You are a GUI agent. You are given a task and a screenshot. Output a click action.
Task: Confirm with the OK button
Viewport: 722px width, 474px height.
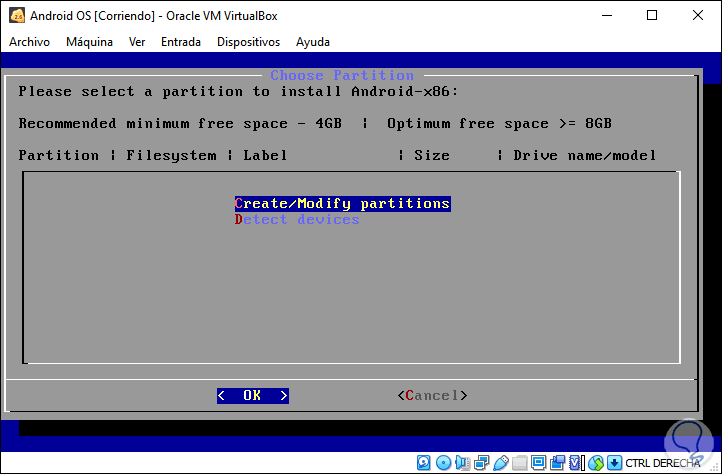253,395
